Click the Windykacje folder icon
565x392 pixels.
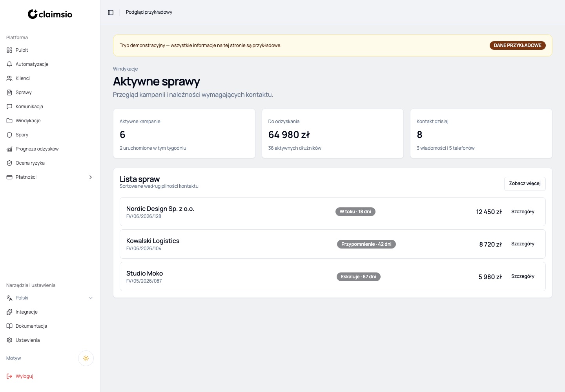point(9,121)
